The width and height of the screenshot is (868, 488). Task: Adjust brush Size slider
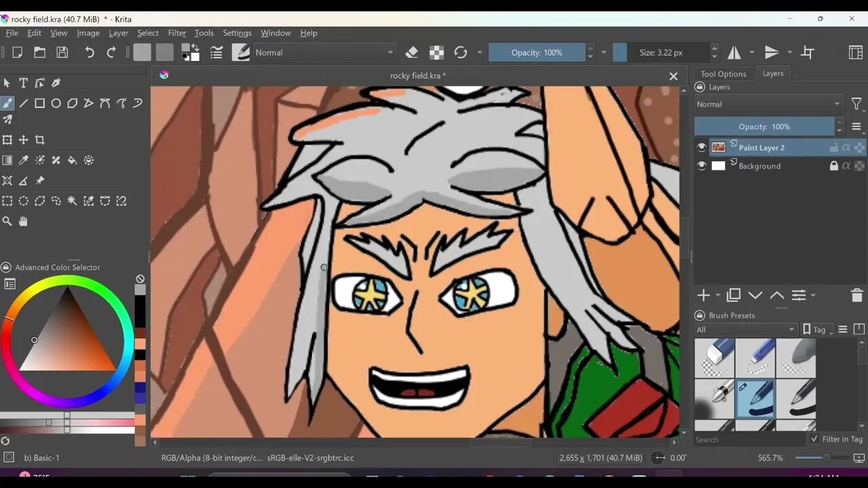pos(660,52)
